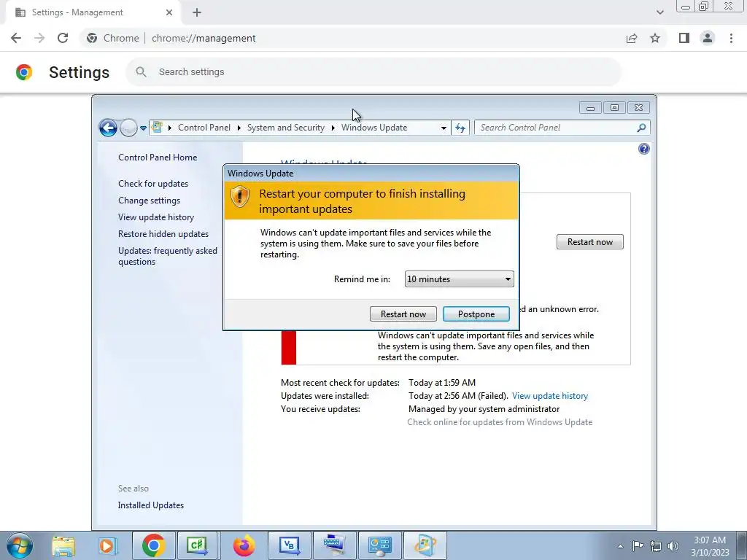Open Installed Updates link
Viewport: 747px width, 560px height.
pyautogui.click(x=150, y=505)
